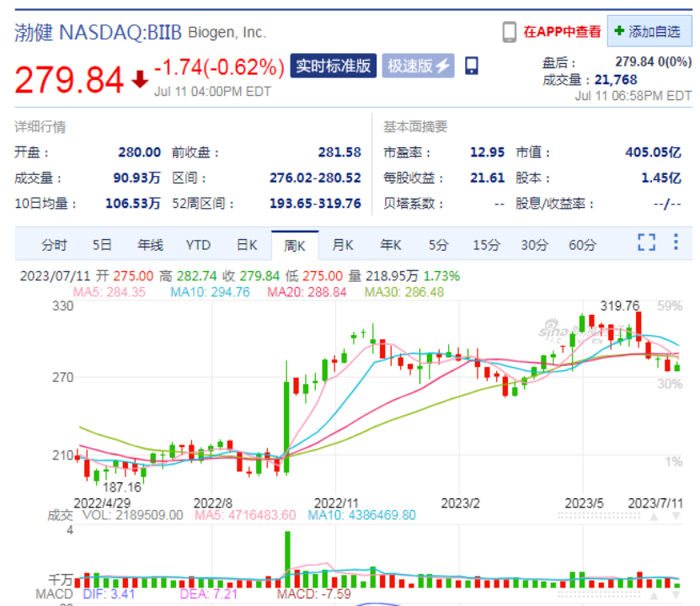Open the mobile device icon next to 极速版
Image resolution: width=700 pixels, height=606 pixels.
point(472,66)
